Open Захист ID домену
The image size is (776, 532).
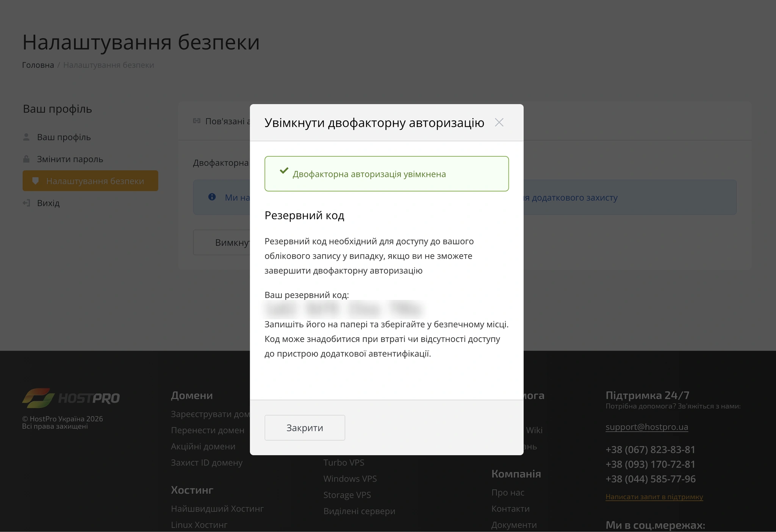207,462
